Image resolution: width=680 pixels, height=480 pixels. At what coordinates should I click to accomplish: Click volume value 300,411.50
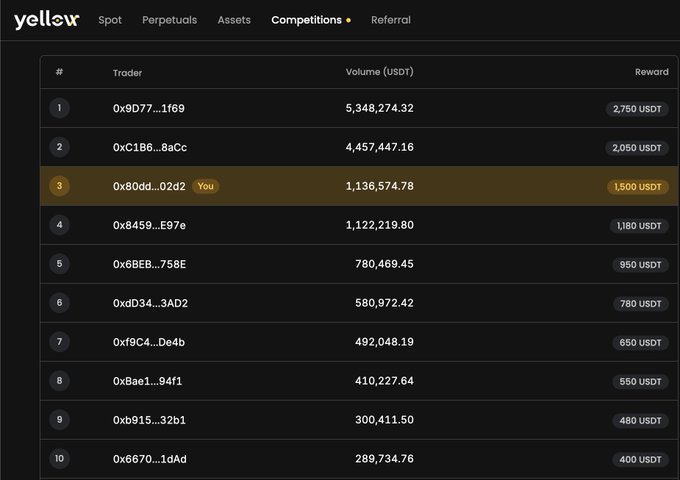tap(384, 420)
